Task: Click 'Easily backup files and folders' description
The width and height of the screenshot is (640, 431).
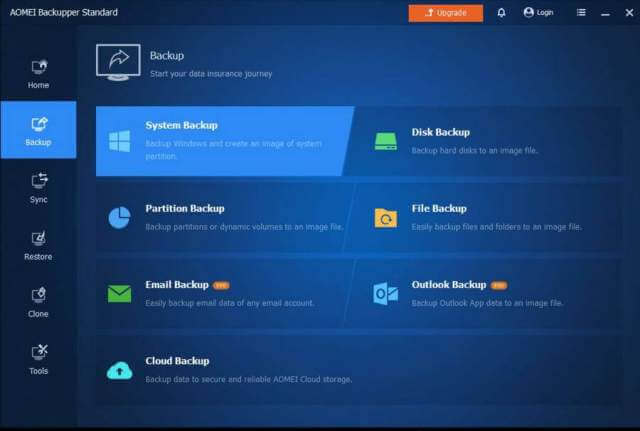Action: [497, 227]
